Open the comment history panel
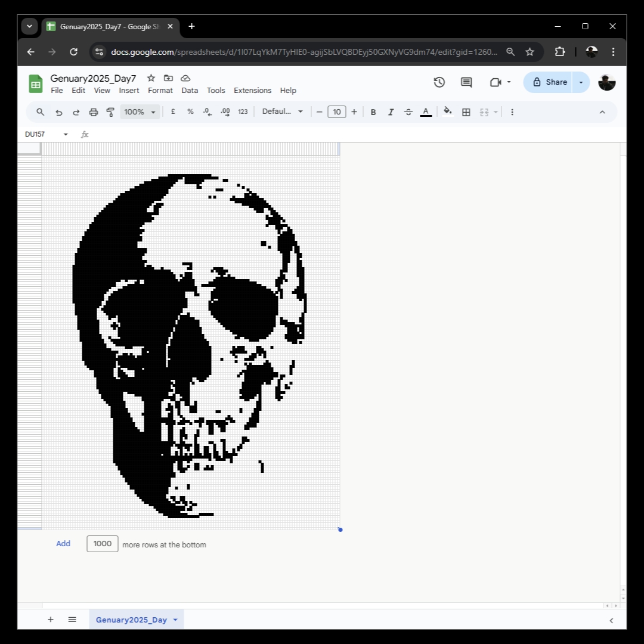Screen dimensions: 644x644 point(466,82)
